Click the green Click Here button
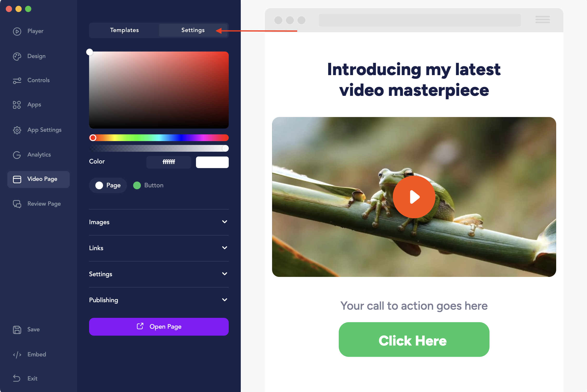 [414, 340]
